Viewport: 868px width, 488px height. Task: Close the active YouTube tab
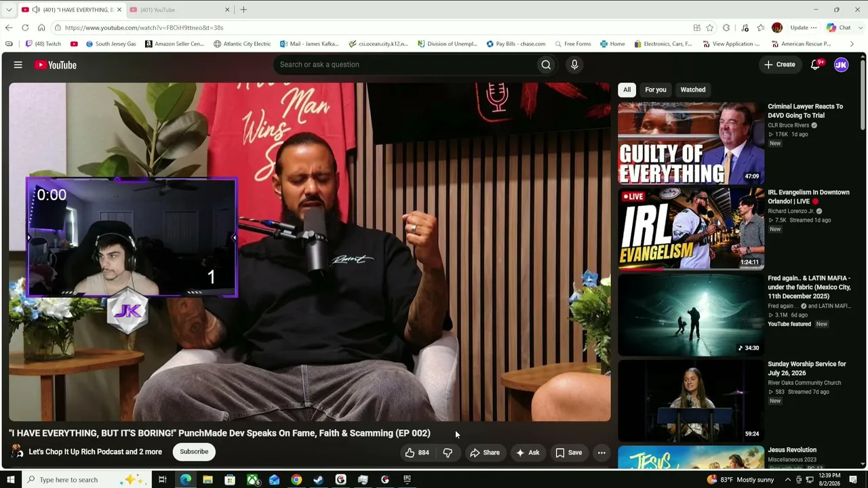119,9
